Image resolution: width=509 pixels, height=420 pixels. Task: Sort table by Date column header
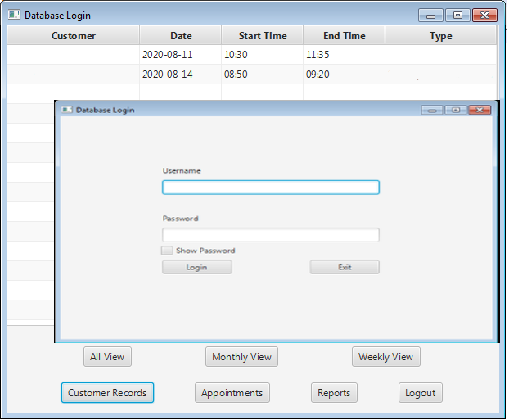181,35
